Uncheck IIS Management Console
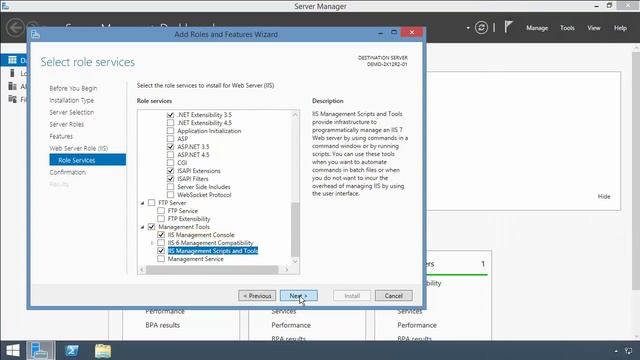Viewport: 640px width, 360px height. pyautogui.click(x=161, y=235)
